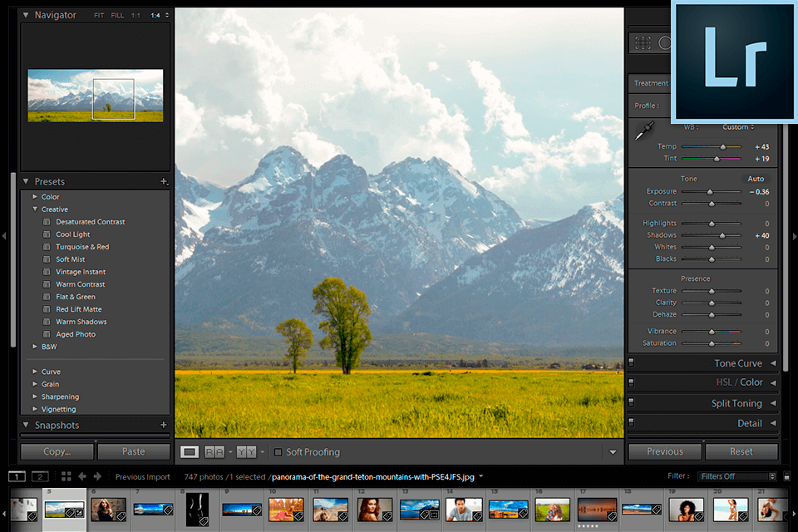
Task: Collapse the Creative preset group
Action: click(35, 209)
